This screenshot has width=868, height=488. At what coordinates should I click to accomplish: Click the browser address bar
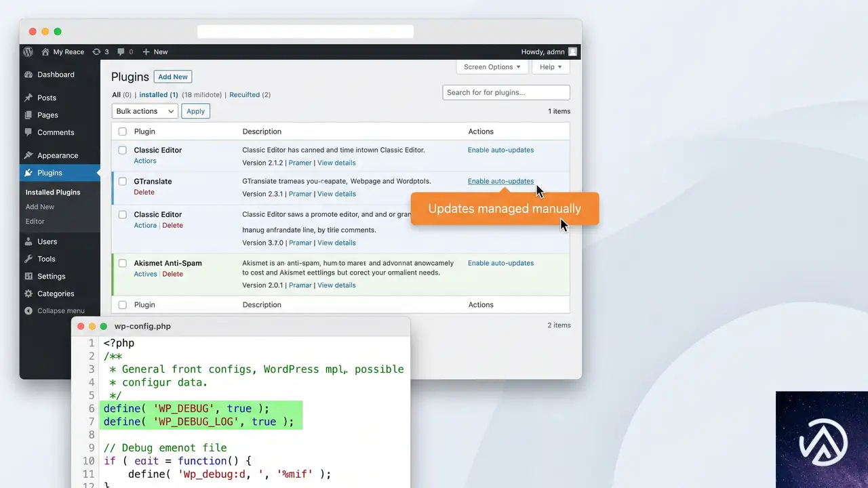pyautogui.click(x=305, y=31)
